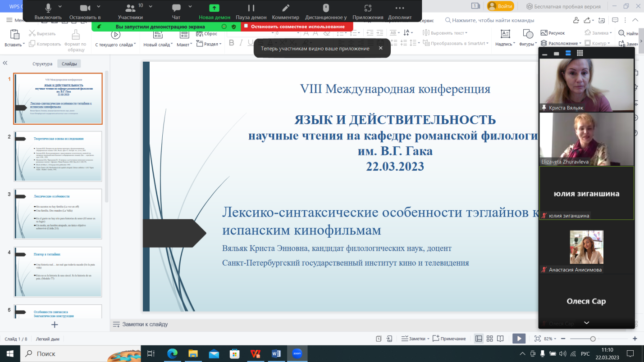Open Zoom Чат chat window
The image size is (644, 362).
(x=176, y=11)
